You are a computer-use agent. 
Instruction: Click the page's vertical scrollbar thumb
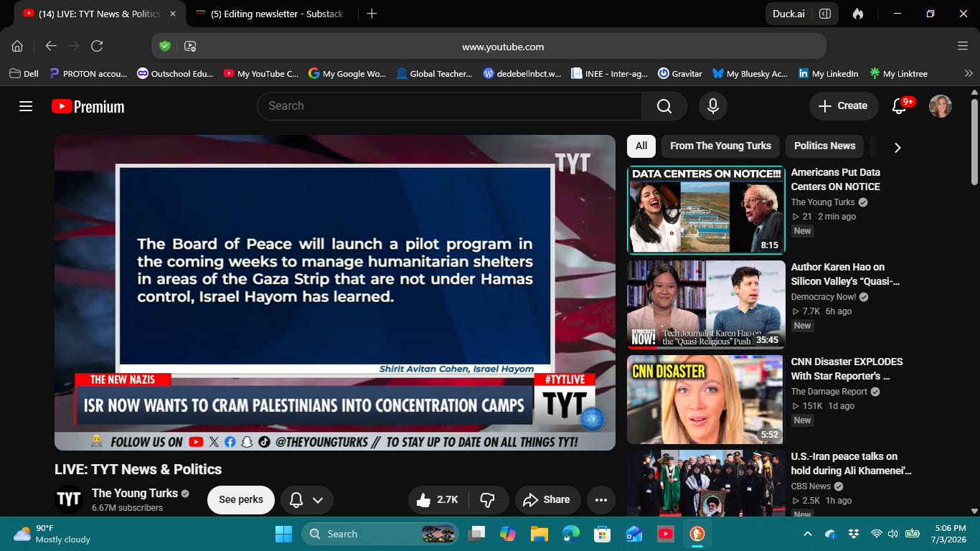[x=974, y=142]
